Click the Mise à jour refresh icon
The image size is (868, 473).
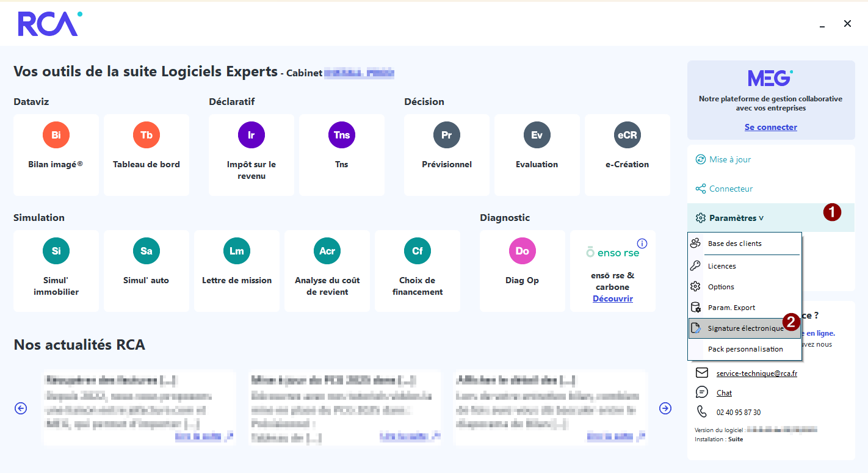[x=700, y=159]
